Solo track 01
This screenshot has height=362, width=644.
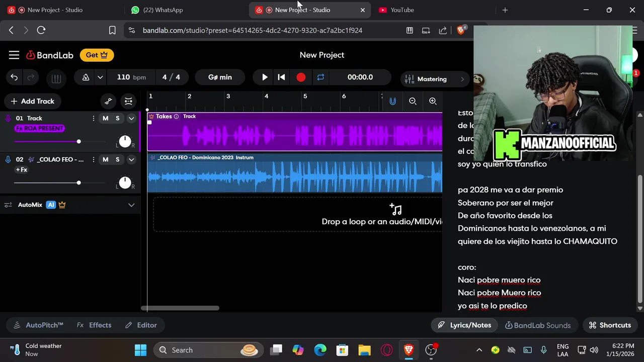[118, 118]
